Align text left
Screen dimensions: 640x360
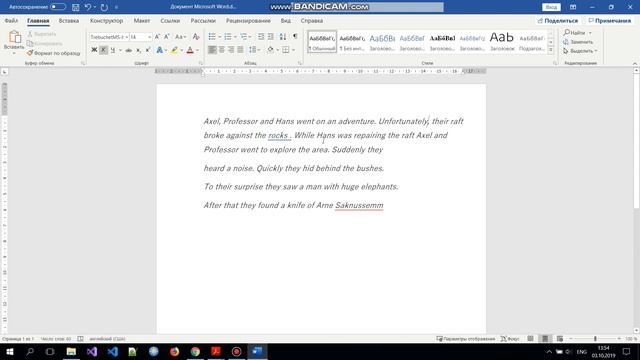tap(212, 50)
